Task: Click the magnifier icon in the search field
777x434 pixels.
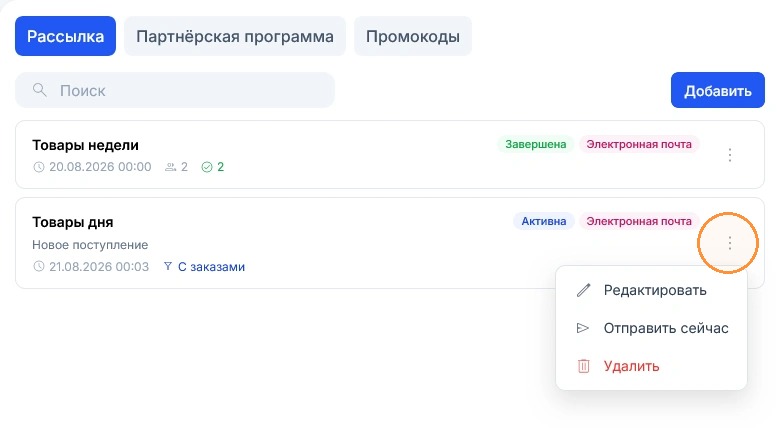Action: tap(40, 90)
